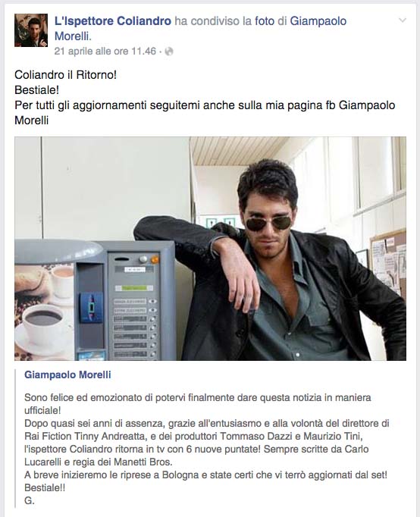Click the black coffee cup picture on machine
The height and width of the screenshot is (517, 420).
coord(43,321)
